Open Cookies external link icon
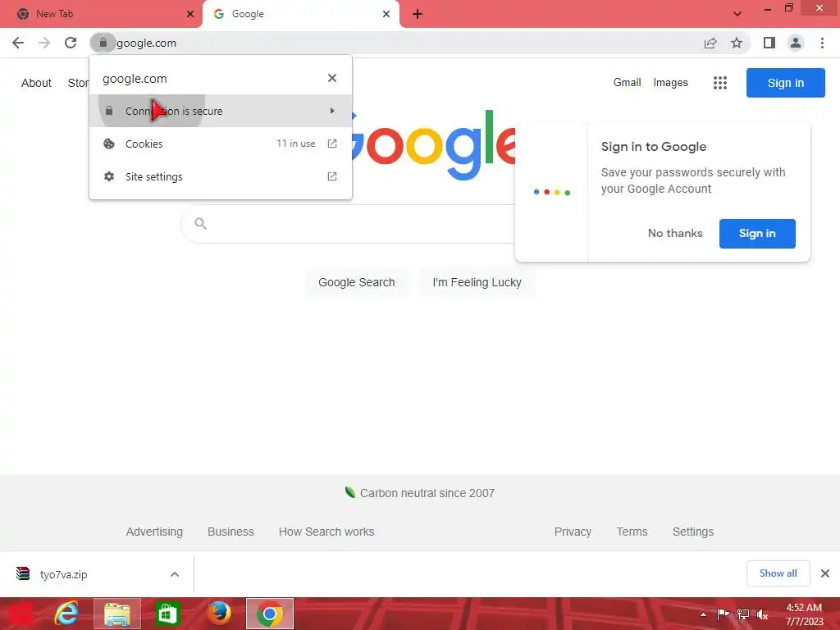This screenshot has width=840, height=630. [x=332, y=144]
